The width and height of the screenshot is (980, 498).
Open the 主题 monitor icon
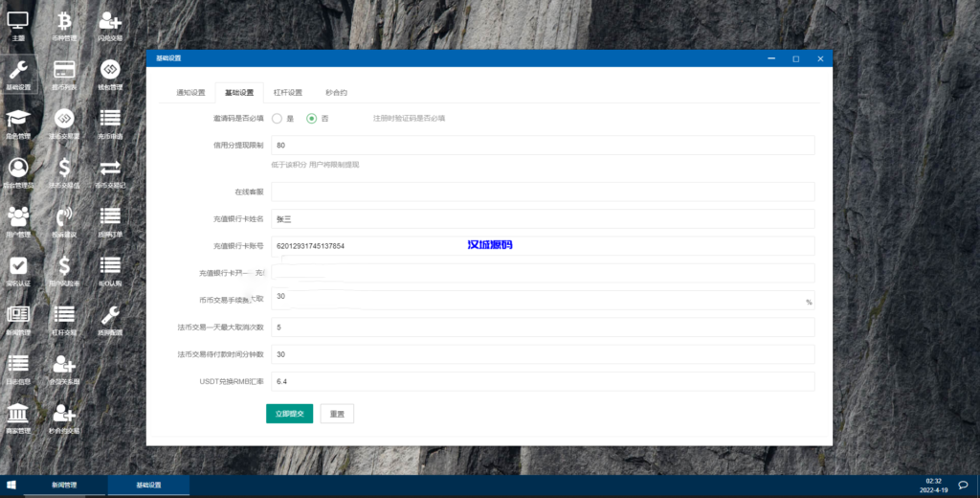(18, 21)
